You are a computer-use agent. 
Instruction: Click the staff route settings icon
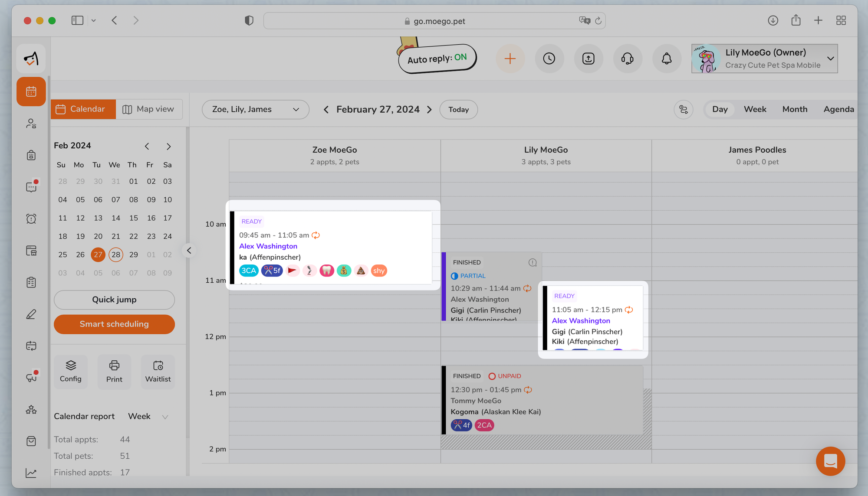(683, 109)
